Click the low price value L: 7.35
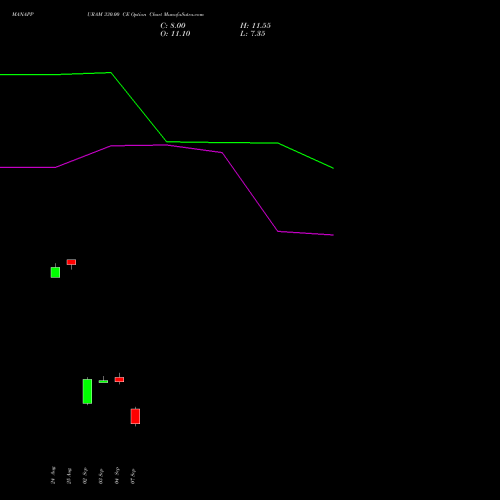This screenshot has height=500, width=500. point(253,34)
